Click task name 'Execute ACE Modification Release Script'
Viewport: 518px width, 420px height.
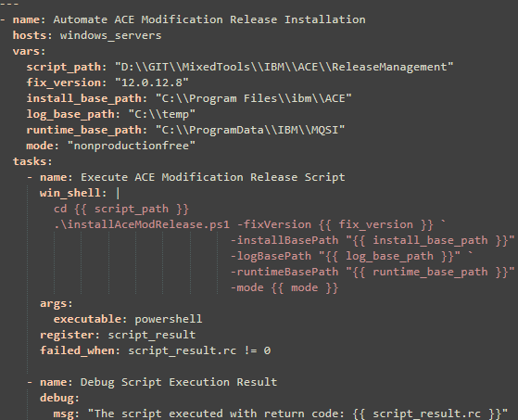pos(213,177)
